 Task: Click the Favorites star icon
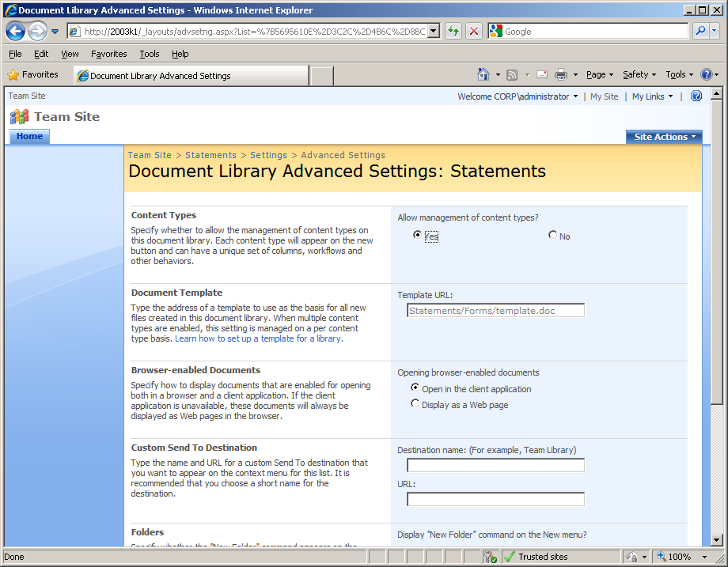(14, 74)
